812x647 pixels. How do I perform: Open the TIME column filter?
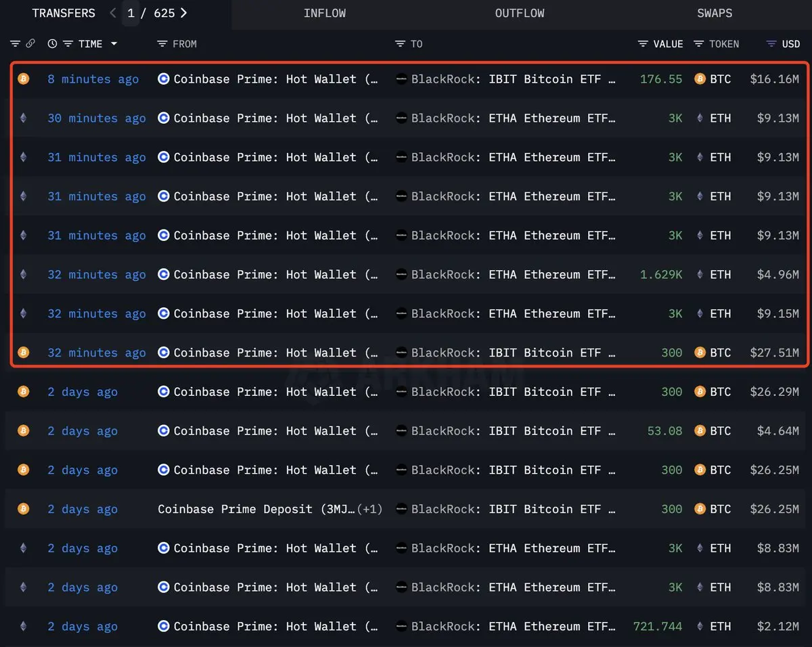[68, 44]
